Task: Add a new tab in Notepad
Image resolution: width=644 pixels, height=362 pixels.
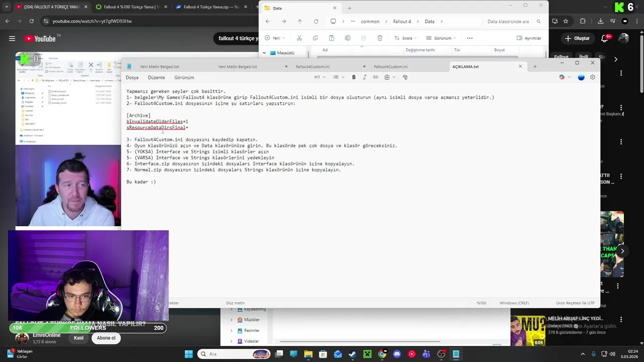Action: 535,66
